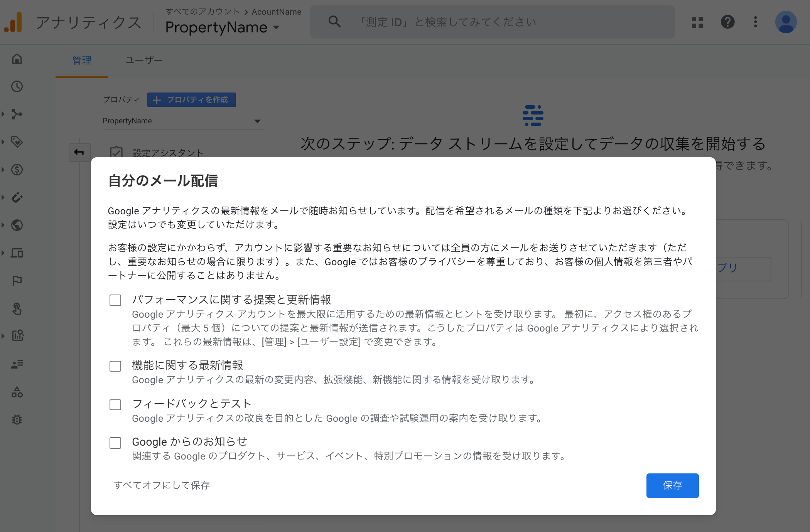The height and width of the screenshot is (532, 810).
Task: Open the Events touch-hand icon
Action: 17,308
